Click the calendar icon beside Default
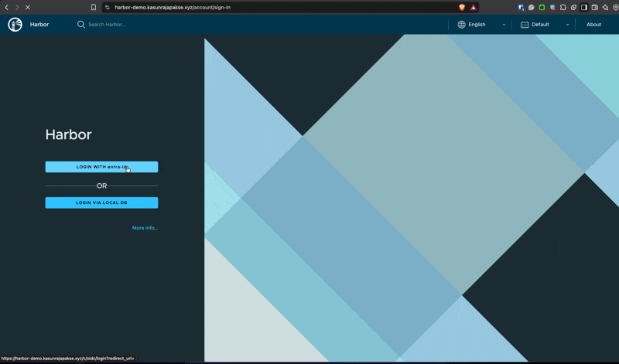 click(x=525, y=25)
